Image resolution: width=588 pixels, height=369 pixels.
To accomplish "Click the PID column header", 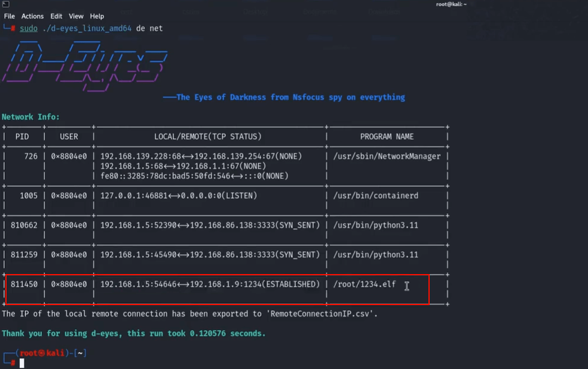I will pyautogui.click(x=22, y=137).
